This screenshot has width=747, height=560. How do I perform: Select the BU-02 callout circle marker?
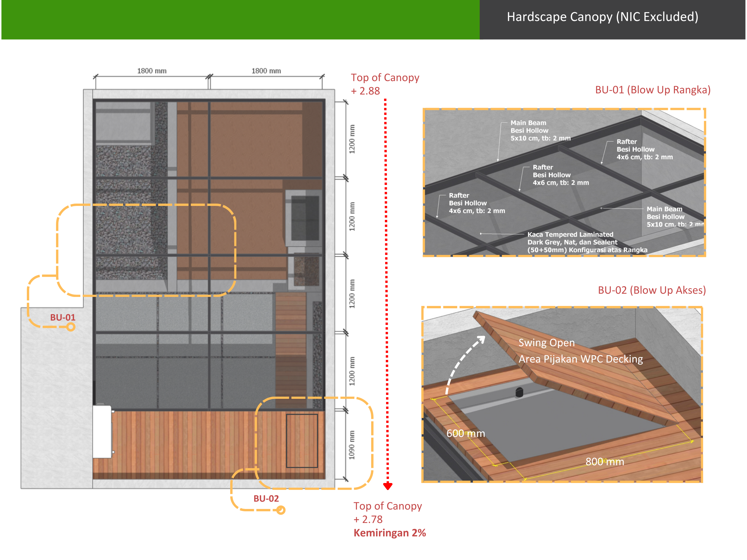(281, 510)
